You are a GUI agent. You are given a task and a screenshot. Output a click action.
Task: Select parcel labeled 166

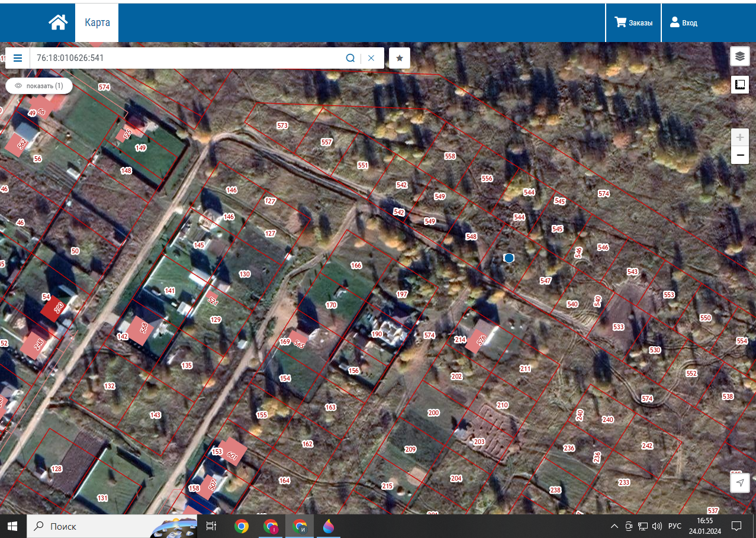pyautogui.click(x=356, y=265)
